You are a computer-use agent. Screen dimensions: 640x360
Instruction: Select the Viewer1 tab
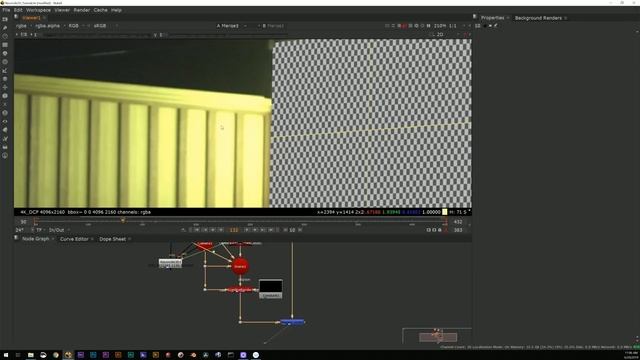(x=31, y=18)
